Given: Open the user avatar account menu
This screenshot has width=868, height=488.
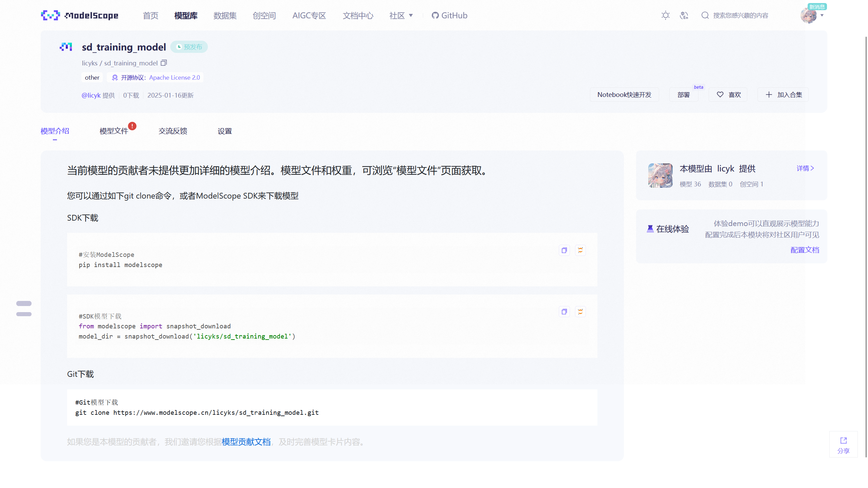Looking at the screenshot, I should tap(808, 15).
